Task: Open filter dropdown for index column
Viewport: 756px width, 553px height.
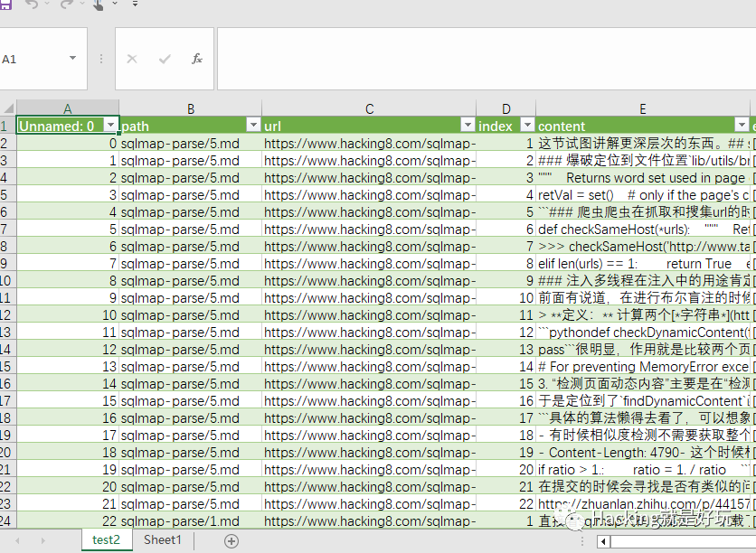Action: [x=527, y=126]
